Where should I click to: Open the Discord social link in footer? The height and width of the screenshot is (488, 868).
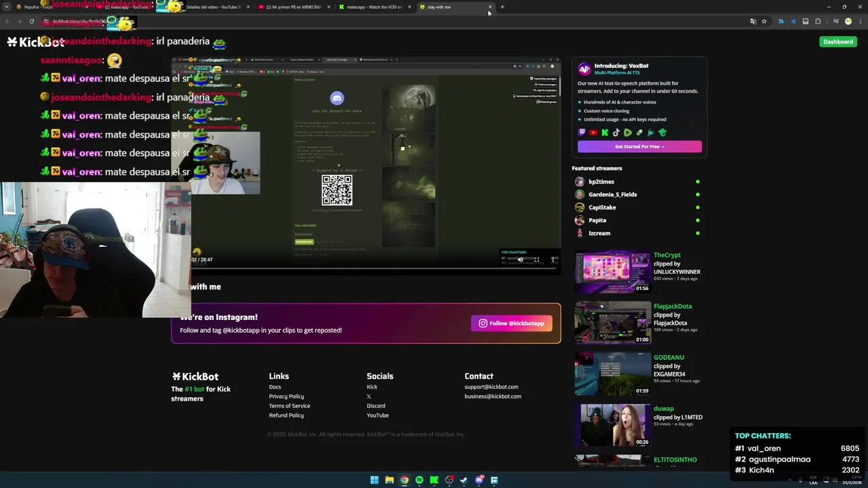(376, 406)
